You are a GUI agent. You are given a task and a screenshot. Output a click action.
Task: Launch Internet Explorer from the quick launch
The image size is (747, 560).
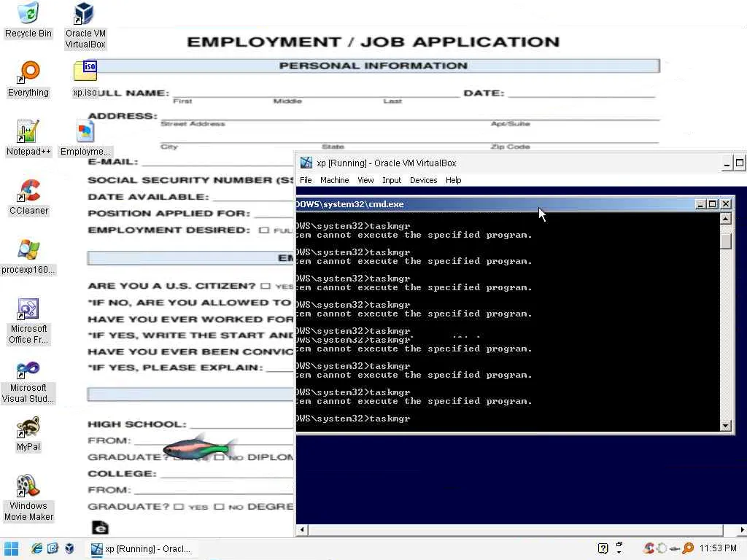(x=36, y=548)
